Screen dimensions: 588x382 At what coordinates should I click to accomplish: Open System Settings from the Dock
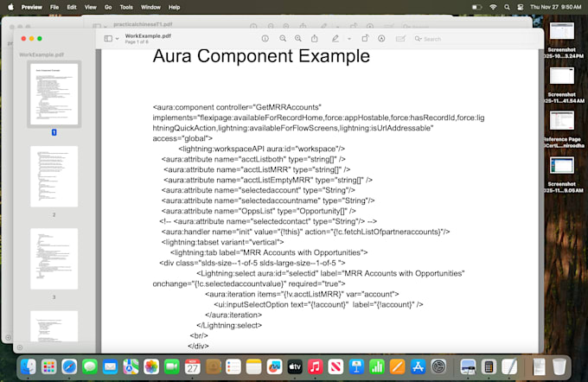click(438, 366)
